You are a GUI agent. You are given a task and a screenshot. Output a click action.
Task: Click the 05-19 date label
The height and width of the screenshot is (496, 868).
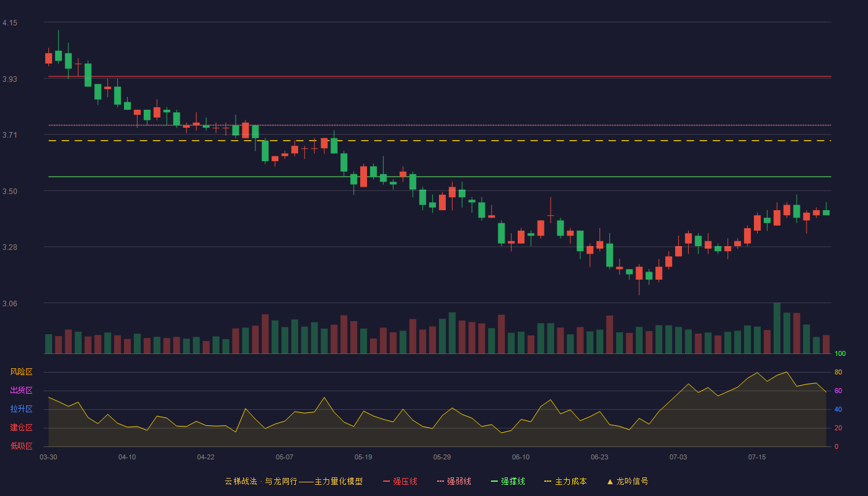363,457
